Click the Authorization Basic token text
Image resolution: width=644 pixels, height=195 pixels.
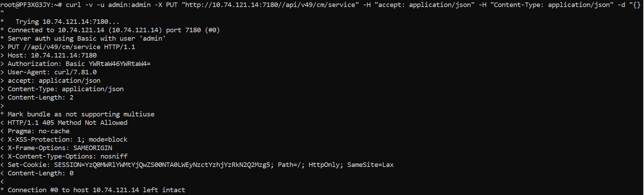click(x=119, y=64)
